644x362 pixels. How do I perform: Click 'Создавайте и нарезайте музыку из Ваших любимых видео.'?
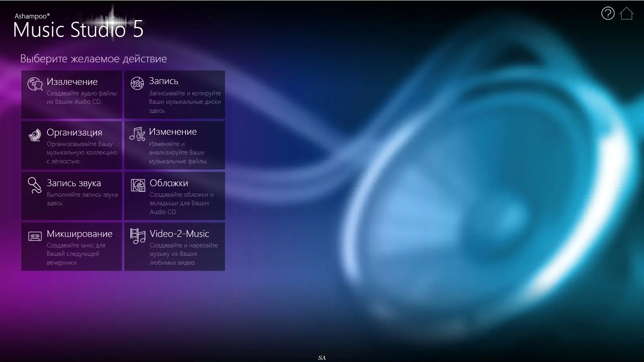pos(184,254)
